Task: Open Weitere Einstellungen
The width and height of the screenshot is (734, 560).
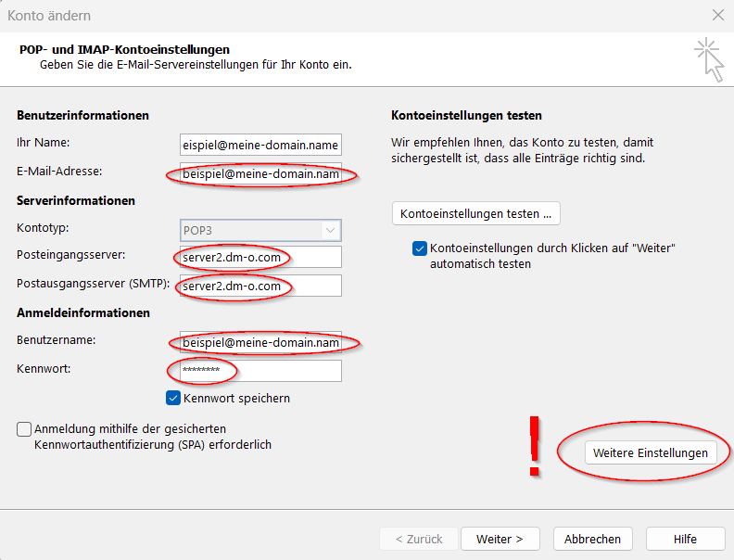Action: [x=651, y=452]
